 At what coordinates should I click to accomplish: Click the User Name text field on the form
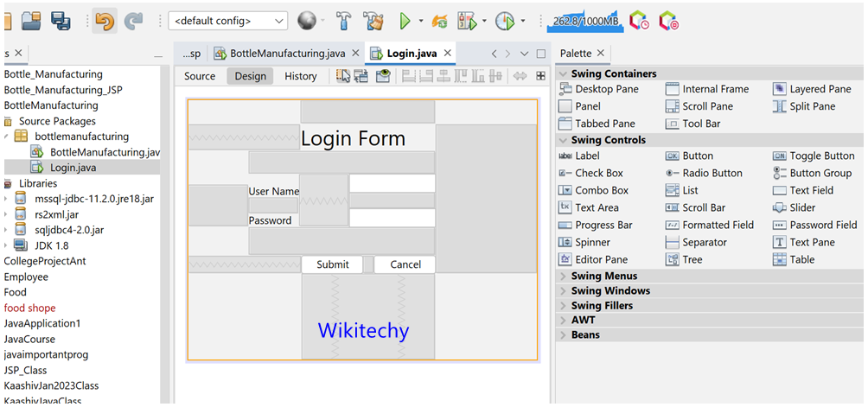392,183
